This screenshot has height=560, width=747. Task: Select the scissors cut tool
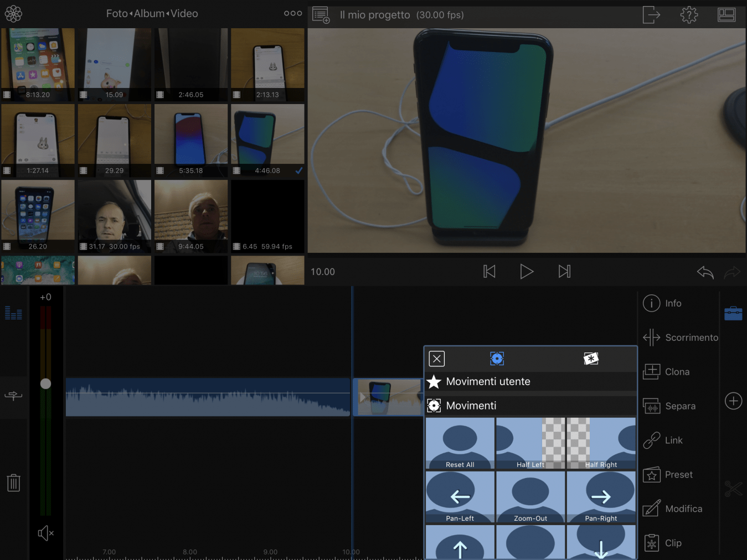(733, 489)
